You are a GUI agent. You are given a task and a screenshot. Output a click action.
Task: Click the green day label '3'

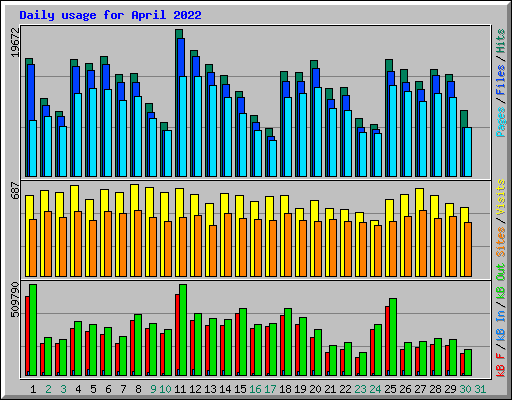[x=63, y=389]
